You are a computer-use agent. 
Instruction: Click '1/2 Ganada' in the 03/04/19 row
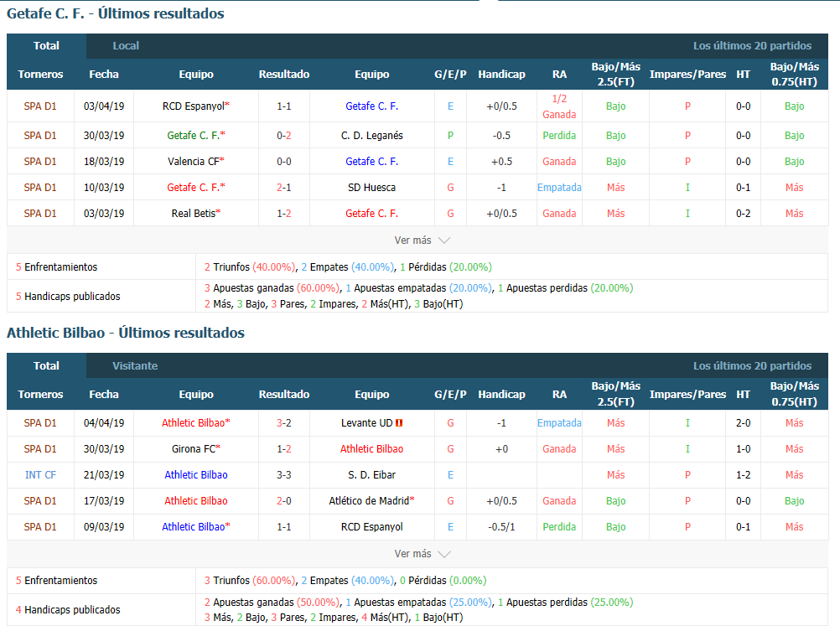(559, 106)
